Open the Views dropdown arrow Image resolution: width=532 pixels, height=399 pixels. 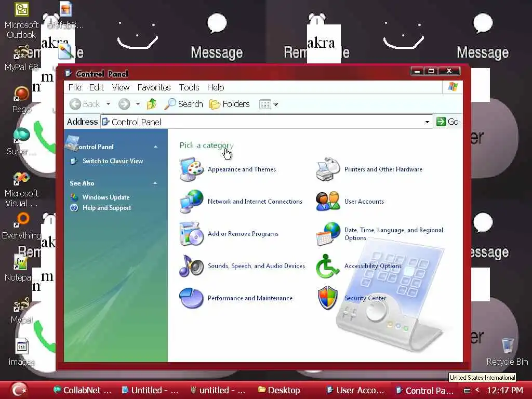point(276,104)
